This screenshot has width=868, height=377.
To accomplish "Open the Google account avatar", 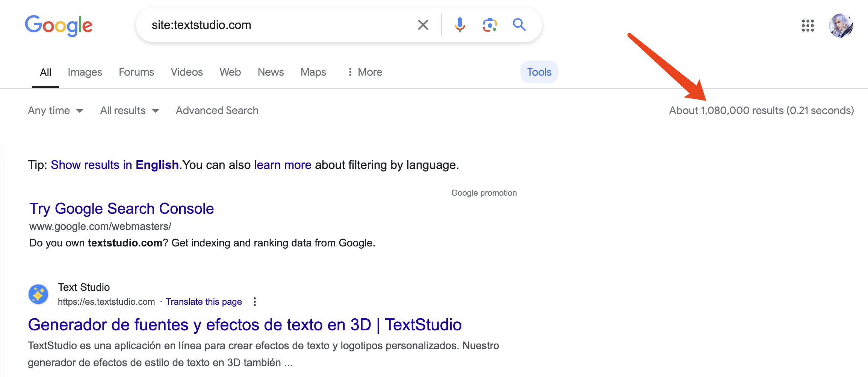I will (841, 26).
